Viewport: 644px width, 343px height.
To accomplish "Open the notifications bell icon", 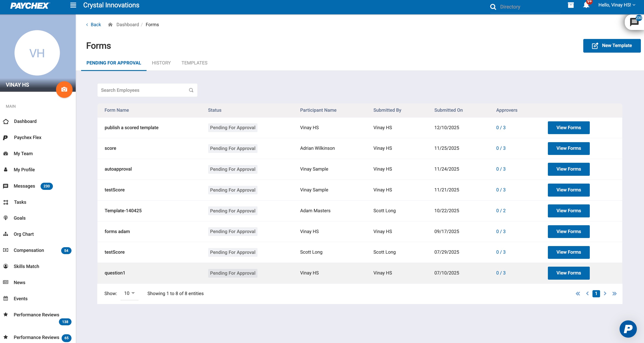I will [586, 5].
